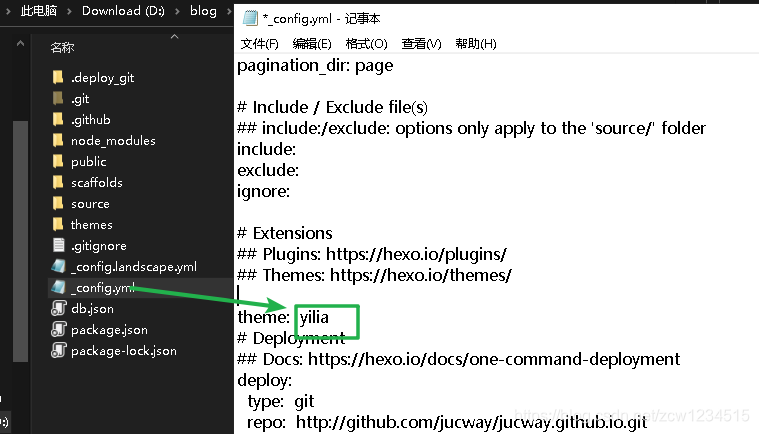Place cursor on the pagination_dir: page line
The width and height of the screenshot is (759, 434).
point(315,65)
